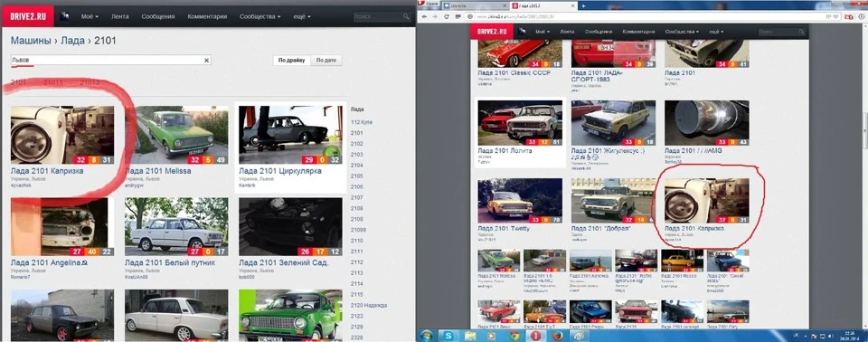Open Skype from the taskbar
The height and width of the screenshot is (342, 868).
[449, 336]
